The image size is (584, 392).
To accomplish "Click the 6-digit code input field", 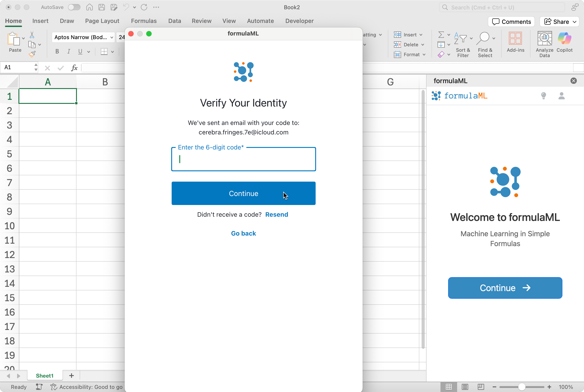I will [243, 159].
